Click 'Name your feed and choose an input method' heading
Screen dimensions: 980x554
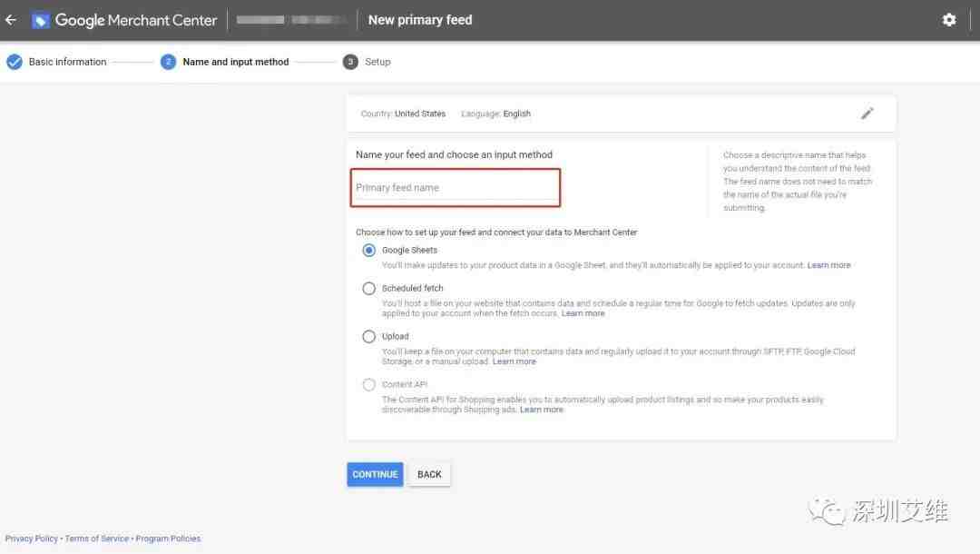tap(454, 154)
